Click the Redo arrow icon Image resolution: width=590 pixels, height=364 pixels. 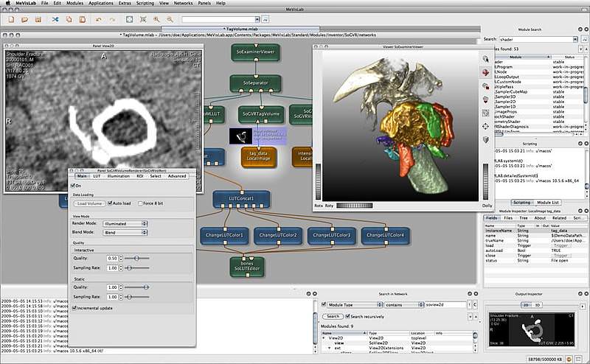point(112,19)
